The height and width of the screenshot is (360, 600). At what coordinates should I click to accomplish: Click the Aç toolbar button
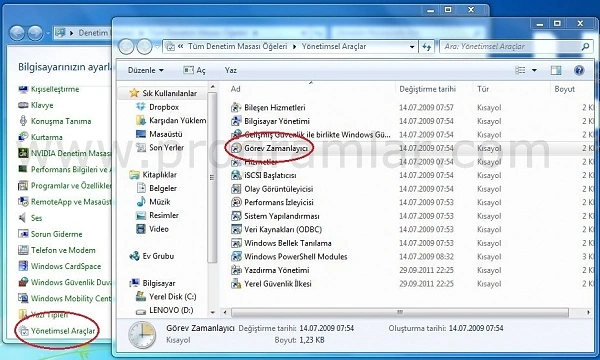194,70
